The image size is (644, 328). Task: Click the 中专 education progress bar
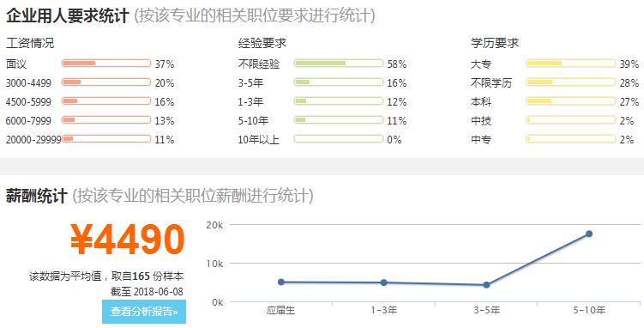(571, 139)
